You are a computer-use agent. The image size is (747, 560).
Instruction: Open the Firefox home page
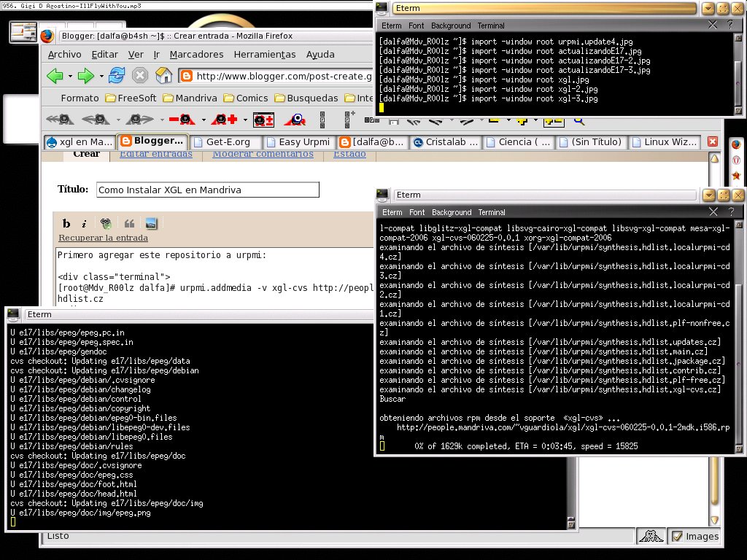(163, 75)
